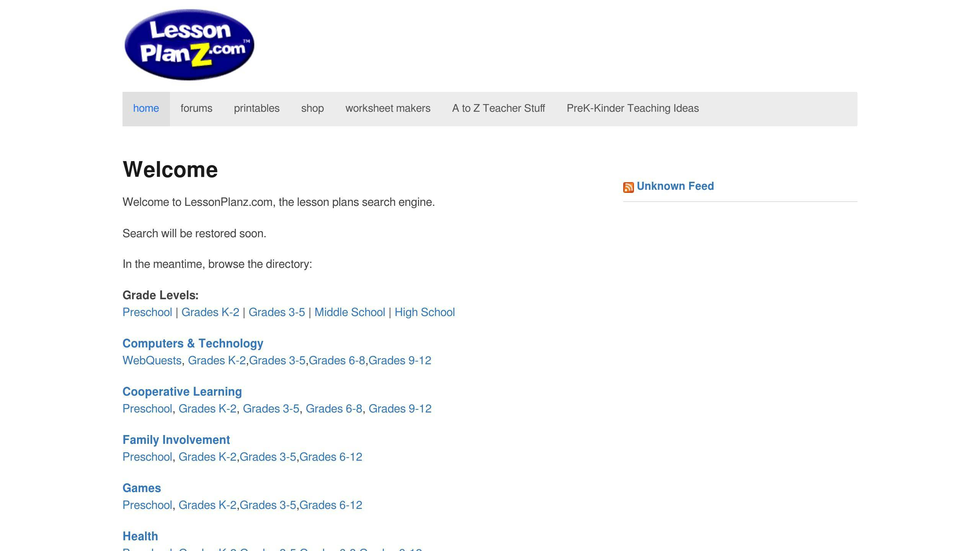Select Grades 3-5 under Computers & Technology
980x551 pixels.
click(277, 360)
